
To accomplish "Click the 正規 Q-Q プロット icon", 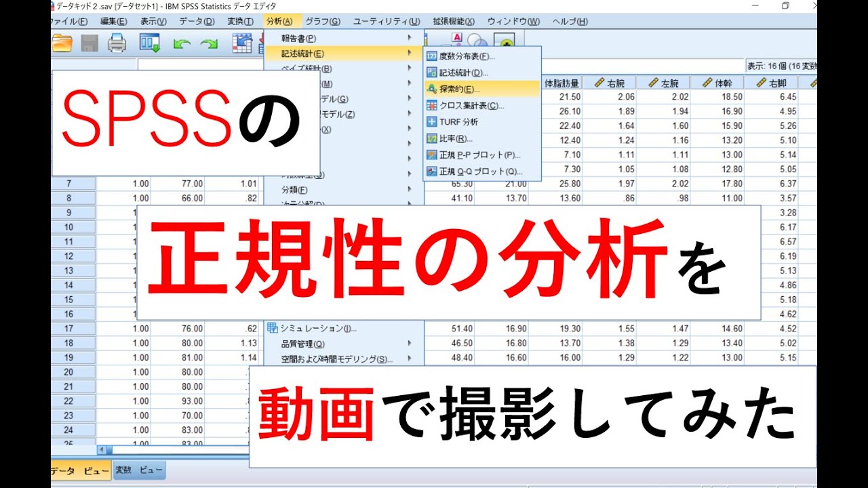I will coord(432,171).
